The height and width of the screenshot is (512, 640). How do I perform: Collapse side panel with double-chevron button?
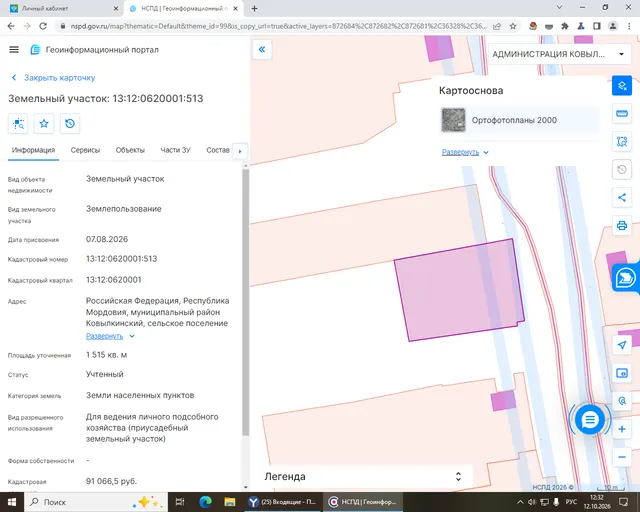262,49
